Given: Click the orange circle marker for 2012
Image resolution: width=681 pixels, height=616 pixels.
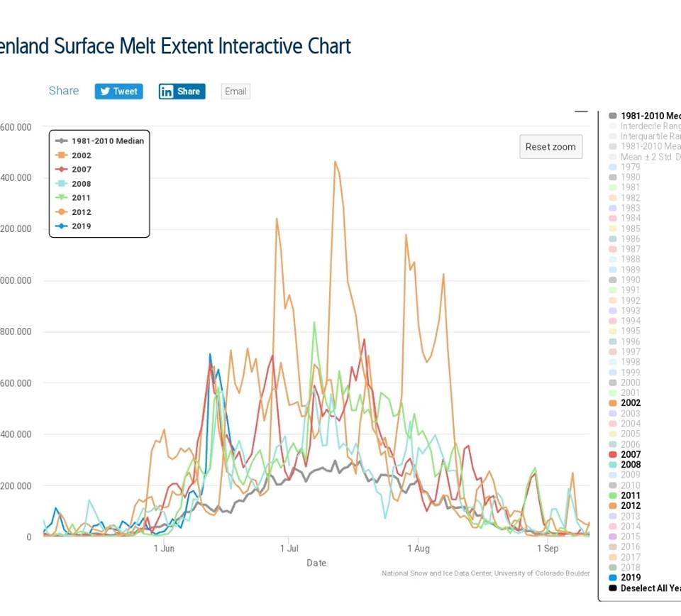Looking at the screenshot, I should pyautogui.click(x=62, y=212).
